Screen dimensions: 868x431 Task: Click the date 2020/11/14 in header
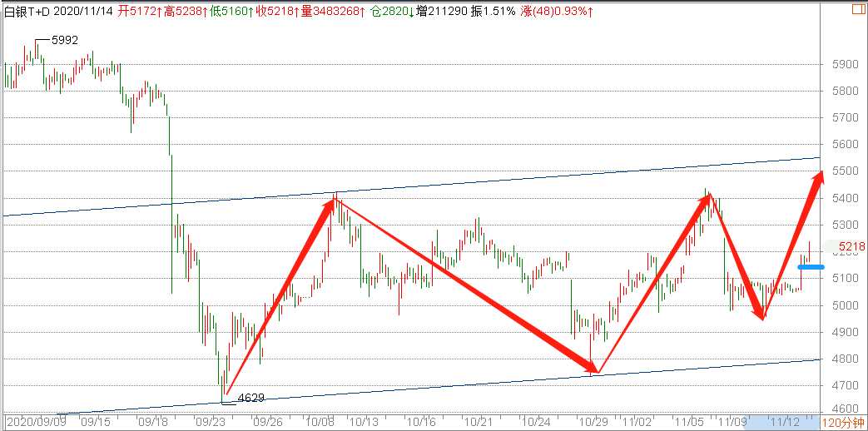[x=84, y=12]
